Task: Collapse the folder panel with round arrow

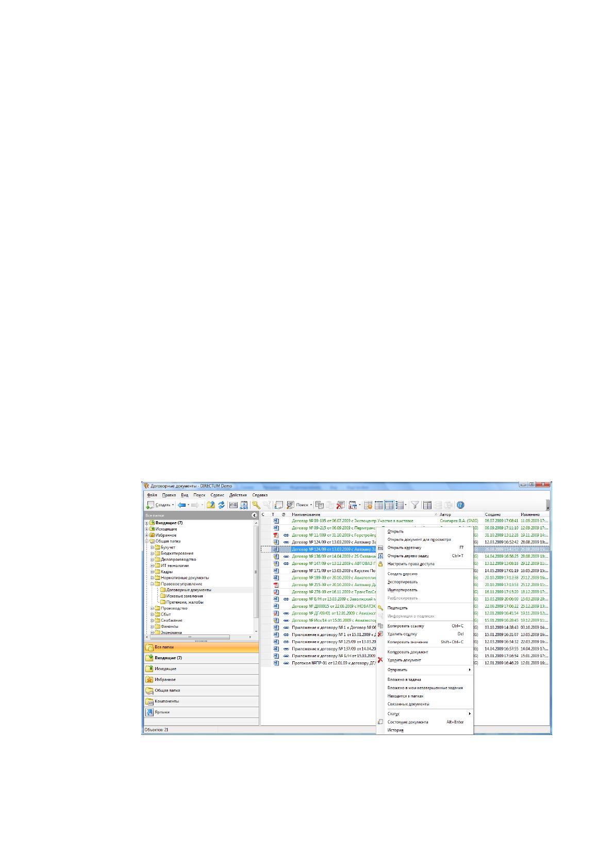Action: click(254, 515)
